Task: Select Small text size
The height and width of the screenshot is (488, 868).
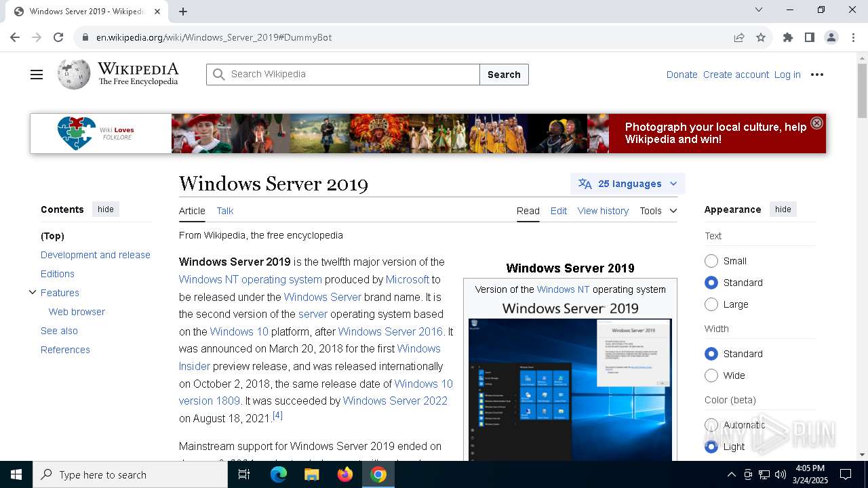Action: 711,261
